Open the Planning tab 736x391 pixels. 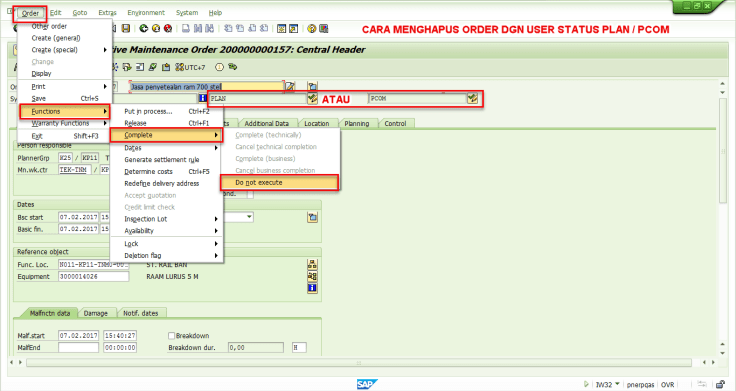pyautogui.click(x=357, y=123)
